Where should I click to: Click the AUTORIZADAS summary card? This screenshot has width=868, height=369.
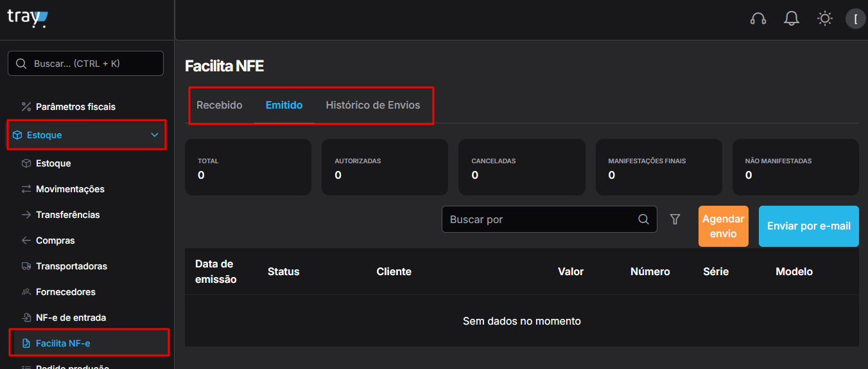click(x=385, y=167)
